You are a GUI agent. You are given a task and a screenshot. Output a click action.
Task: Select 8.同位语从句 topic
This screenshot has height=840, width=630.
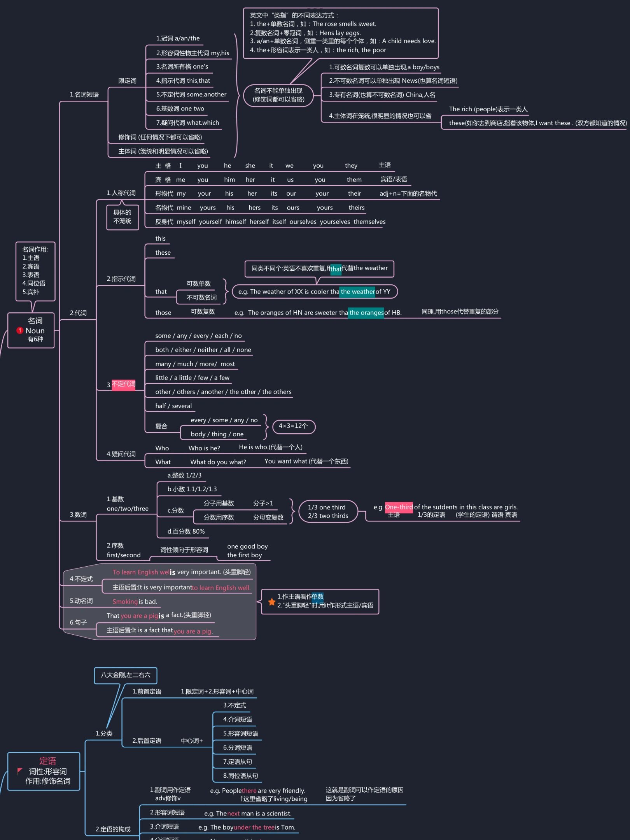240,775
